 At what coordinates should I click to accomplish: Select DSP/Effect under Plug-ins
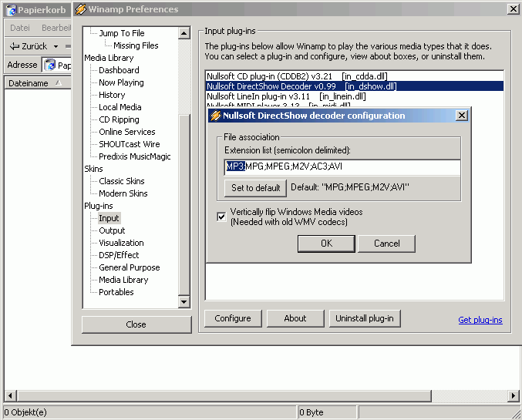pos(119,255)
